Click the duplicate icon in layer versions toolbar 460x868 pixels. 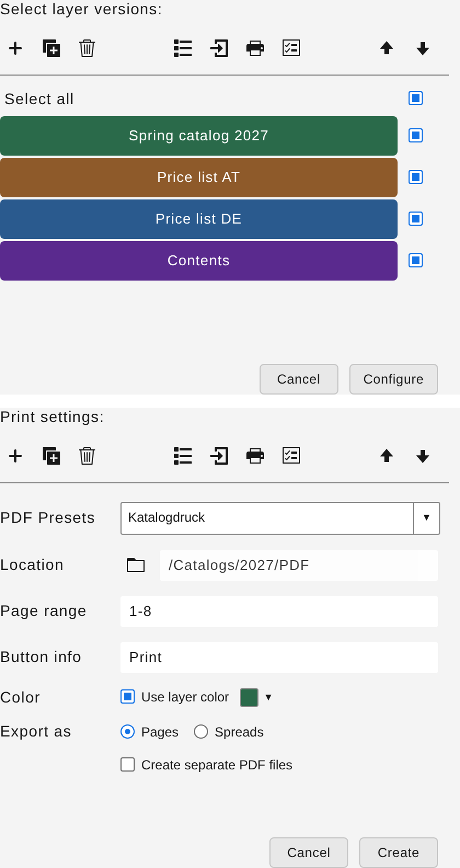[x=51, y=48]
